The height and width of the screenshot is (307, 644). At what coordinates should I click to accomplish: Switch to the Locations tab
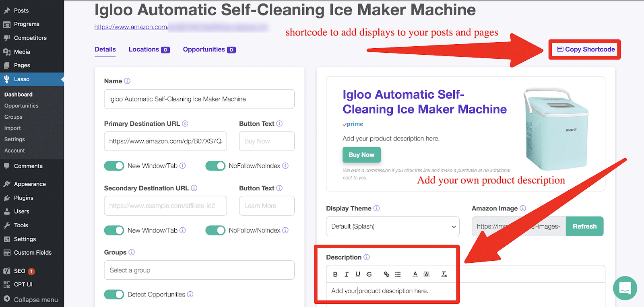[149, 49]
